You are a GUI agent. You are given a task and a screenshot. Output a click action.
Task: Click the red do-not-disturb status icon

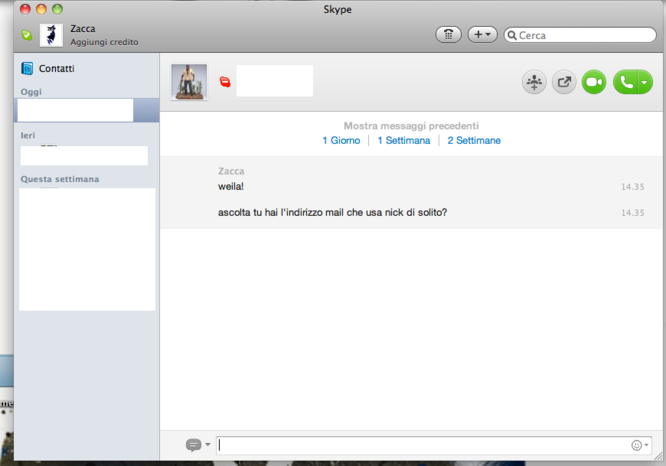click(x=225, y=81)
